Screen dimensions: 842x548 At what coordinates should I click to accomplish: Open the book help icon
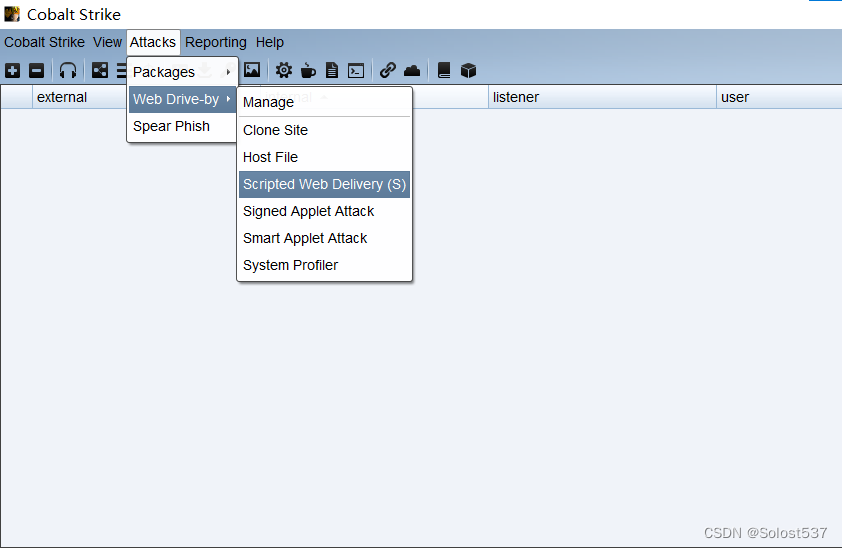[444, 70]
